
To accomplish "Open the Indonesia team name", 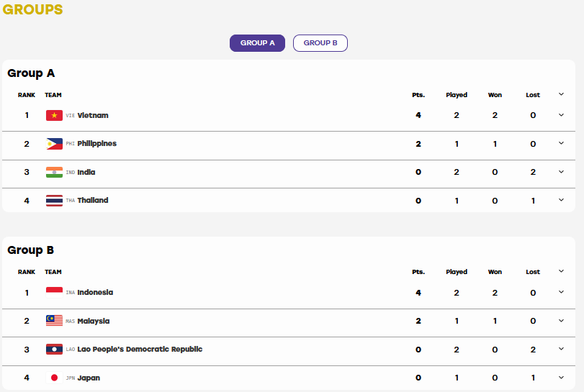I will click(95, 292).
